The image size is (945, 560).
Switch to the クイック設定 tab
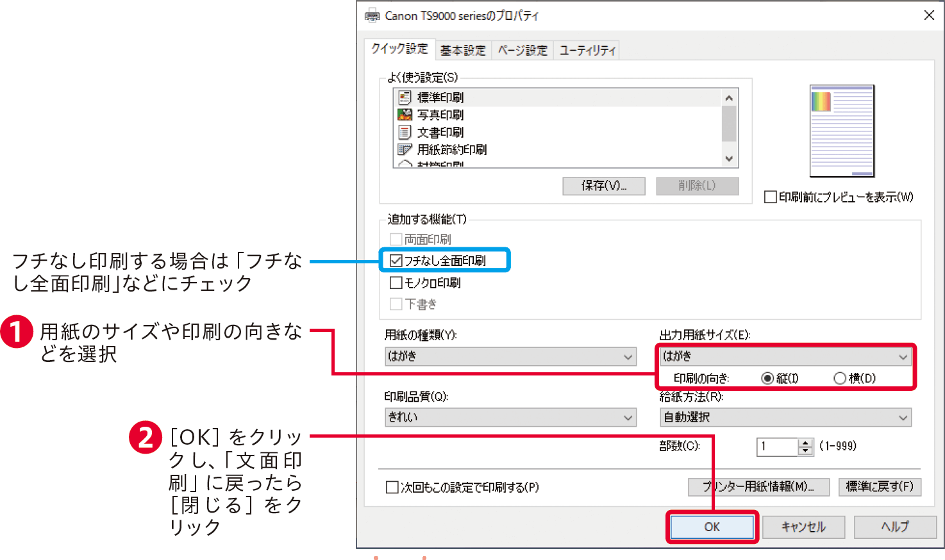(x=399, y=49)
